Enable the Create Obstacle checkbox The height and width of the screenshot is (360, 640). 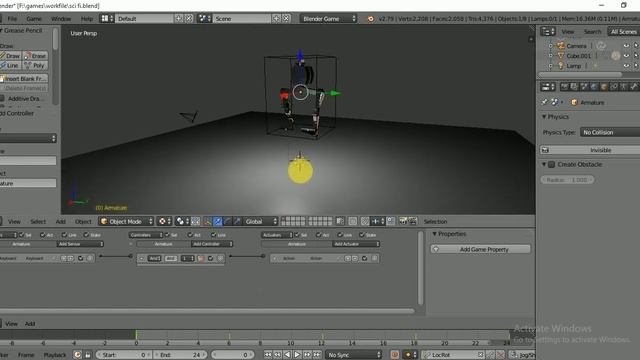551,164
